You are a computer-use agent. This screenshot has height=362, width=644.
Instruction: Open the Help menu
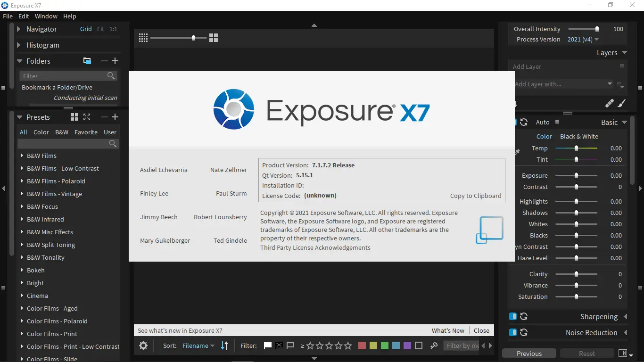(x=69, y=16)
